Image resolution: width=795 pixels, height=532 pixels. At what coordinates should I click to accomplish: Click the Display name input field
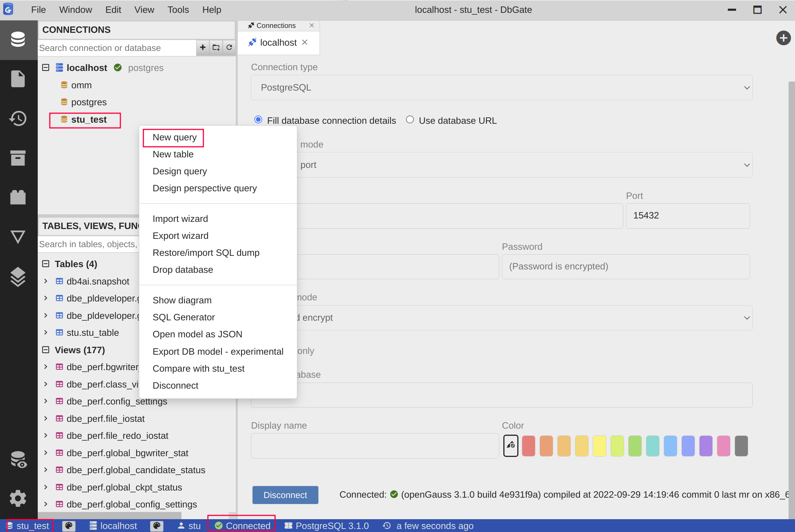coord(375,446)
